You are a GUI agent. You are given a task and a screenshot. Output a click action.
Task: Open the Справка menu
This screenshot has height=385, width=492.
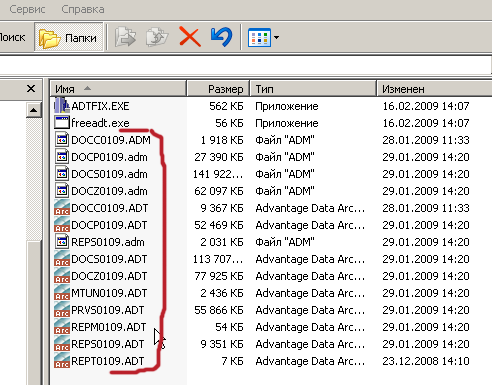point(83,9)
